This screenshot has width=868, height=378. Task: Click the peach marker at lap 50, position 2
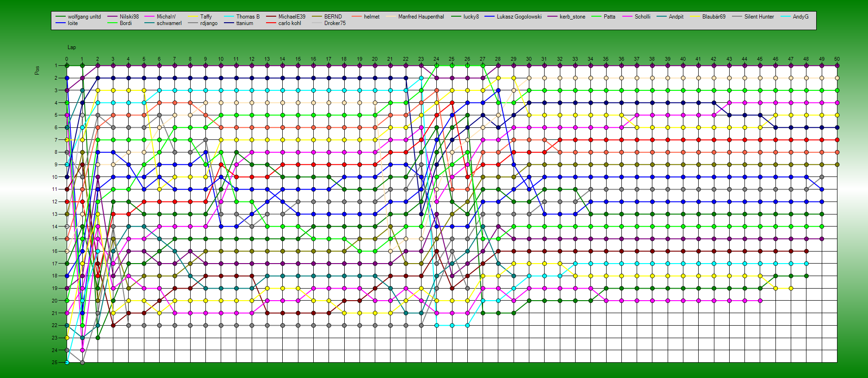click(x=837, y=78)
